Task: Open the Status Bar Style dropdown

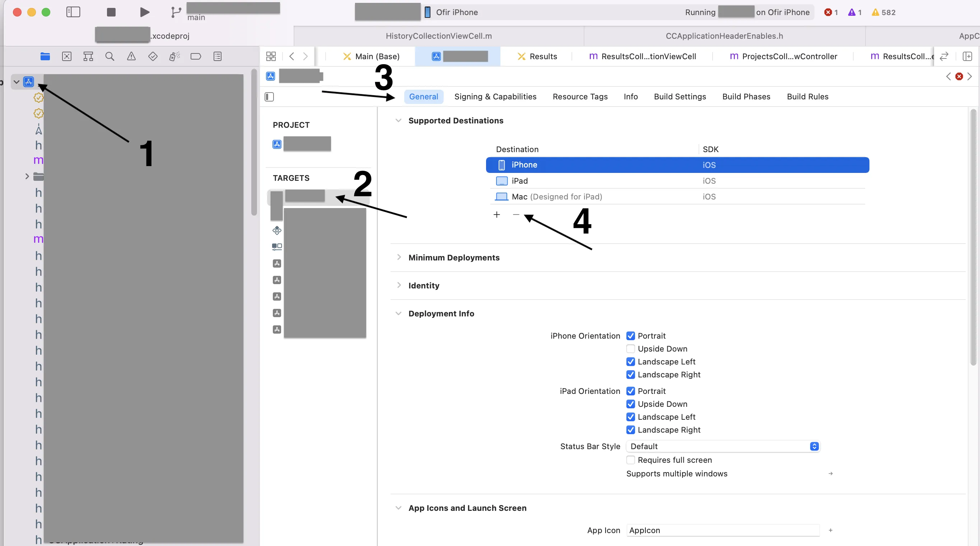Action: point(723,446)
